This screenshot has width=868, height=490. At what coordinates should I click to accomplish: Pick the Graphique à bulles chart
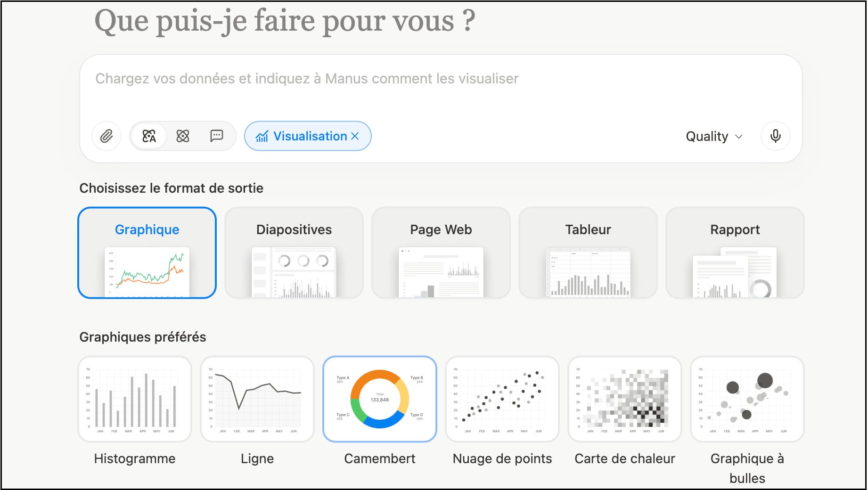(747, 399)
